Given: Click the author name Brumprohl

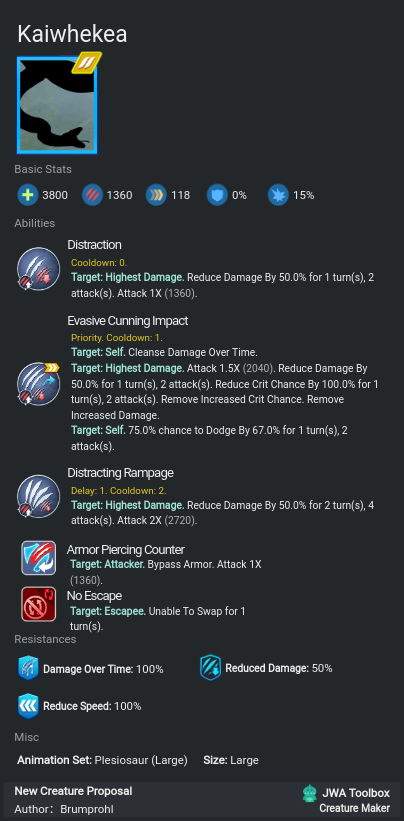Looking at the screenshot, I should coord(86,809).
